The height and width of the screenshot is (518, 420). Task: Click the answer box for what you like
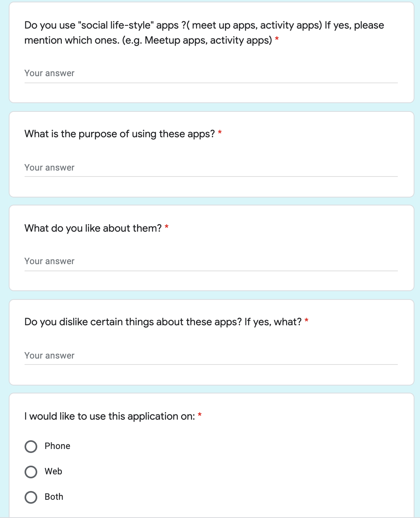tap(211, 261)
